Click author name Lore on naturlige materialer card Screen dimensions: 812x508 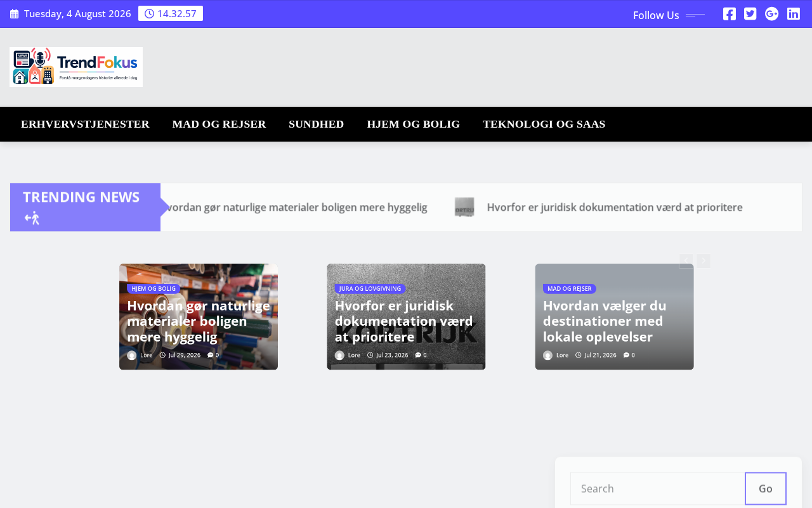pyautogui.click(x=147, y=355)
